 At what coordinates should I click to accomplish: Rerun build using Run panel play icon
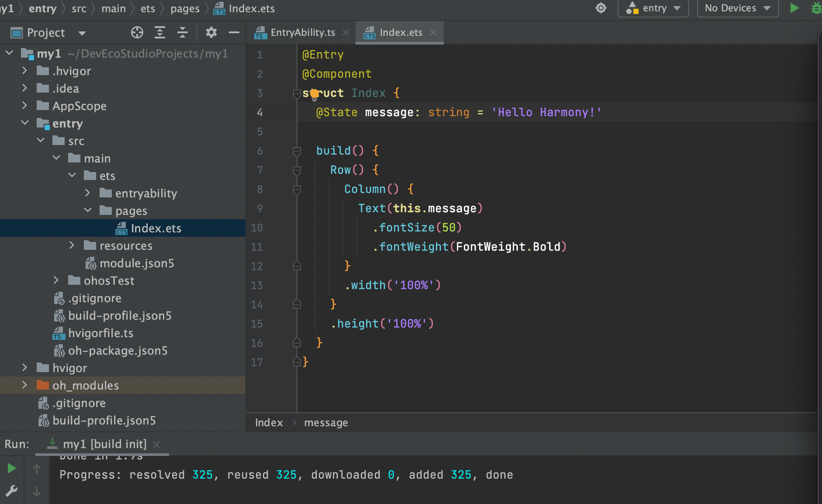pos(12,469)
